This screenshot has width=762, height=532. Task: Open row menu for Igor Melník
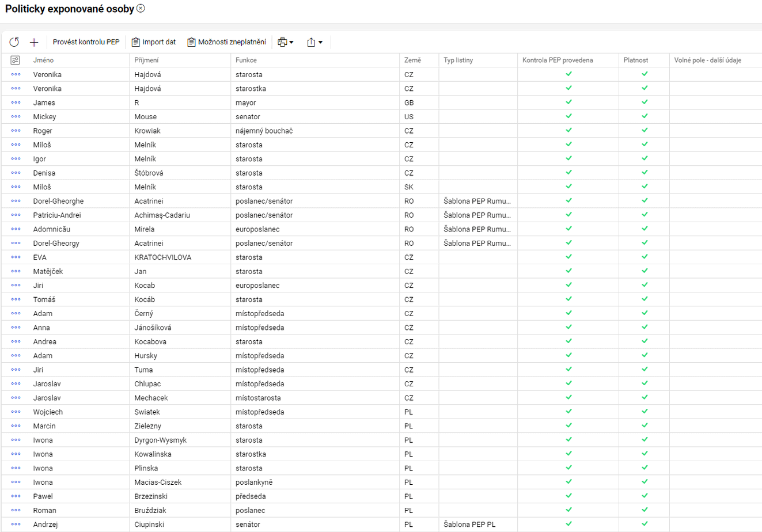(x=16, y=159)
